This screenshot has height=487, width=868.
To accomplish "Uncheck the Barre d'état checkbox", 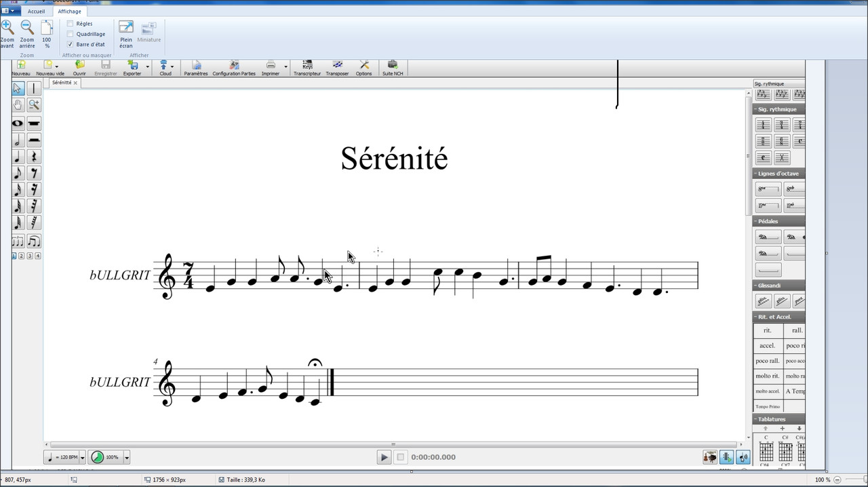I will pos(71,44).
